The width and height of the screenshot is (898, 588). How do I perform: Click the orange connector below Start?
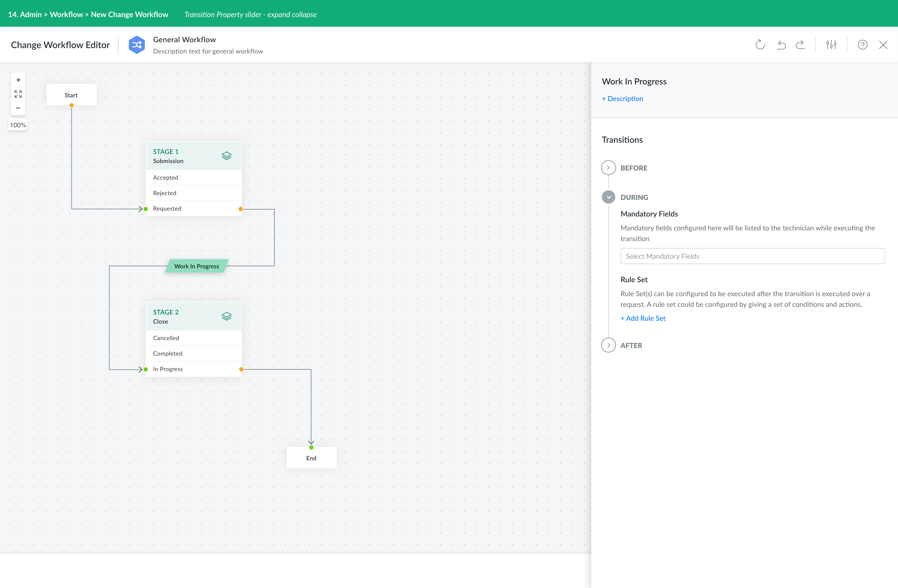(71, 105)
